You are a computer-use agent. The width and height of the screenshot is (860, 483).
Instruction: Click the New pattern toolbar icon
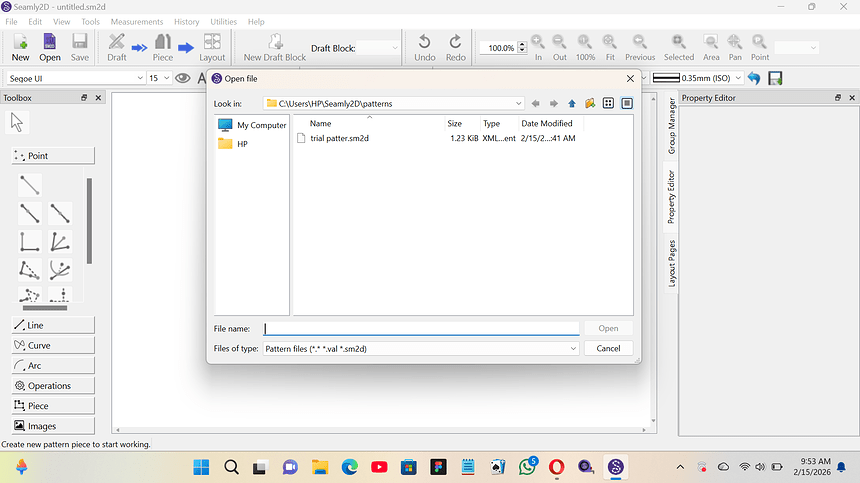pyautogui.click(x=20, y=47)
